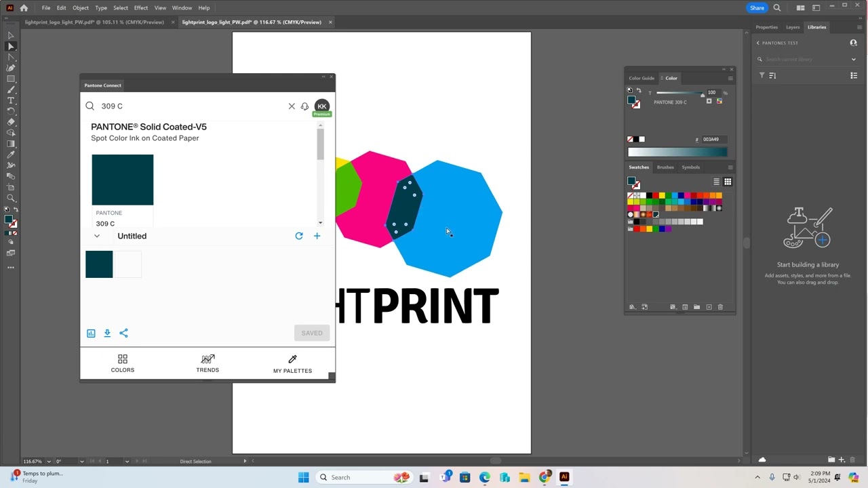Screen dimensions: 868x488
Task: Filter the Libraries panel items
Action: click(762, 75)
